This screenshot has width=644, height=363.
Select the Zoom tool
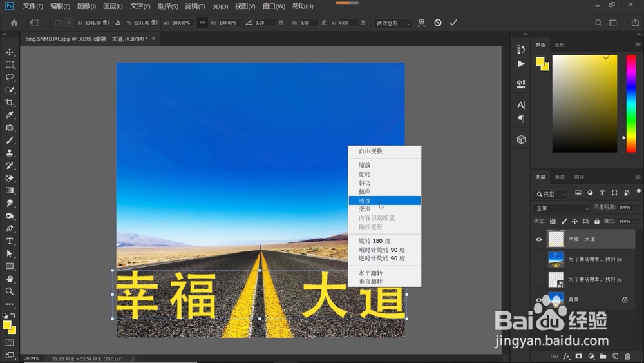click(x=10, y=291)
